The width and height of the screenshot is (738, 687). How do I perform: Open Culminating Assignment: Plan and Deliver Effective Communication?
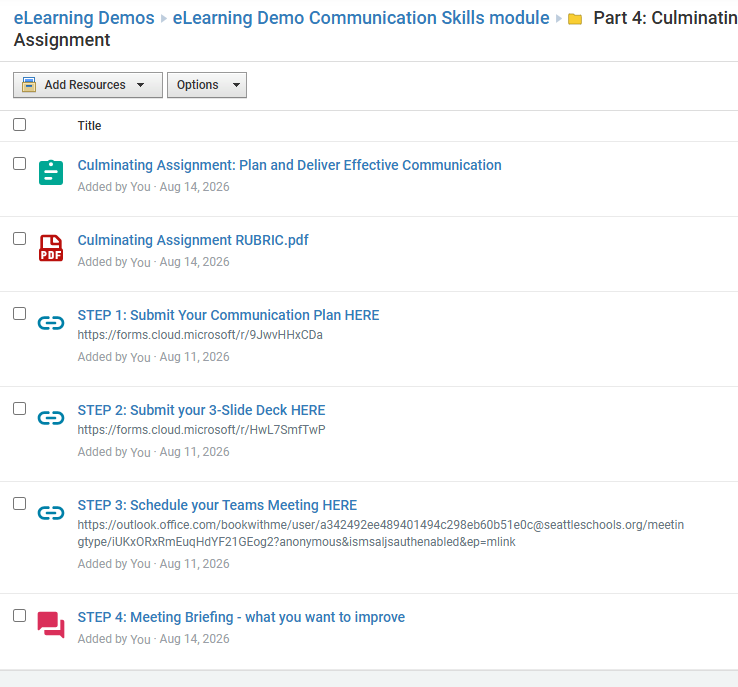[289, 165]
